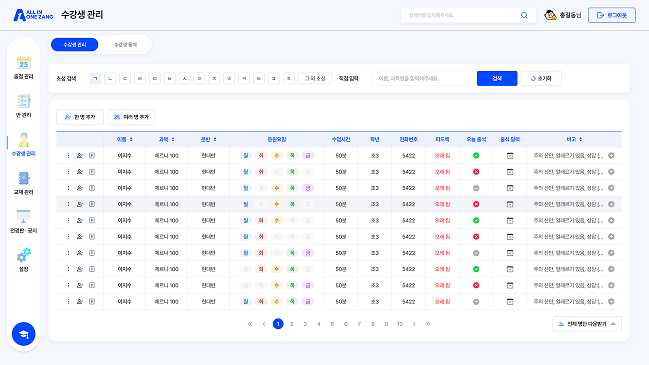Click the round graduation cap floating button

pyautogui.click(x=24, y=334)
